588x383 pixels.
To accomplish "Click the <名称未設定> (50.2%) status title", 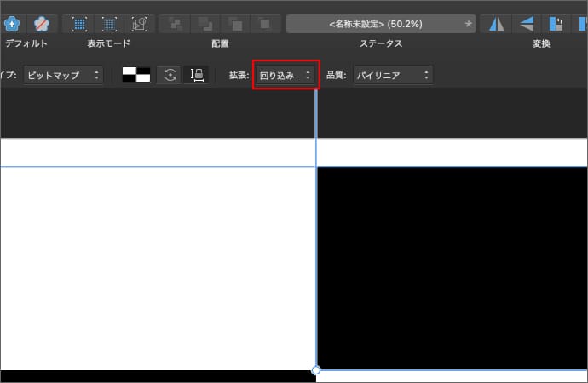I will click(x=380, y=23).
